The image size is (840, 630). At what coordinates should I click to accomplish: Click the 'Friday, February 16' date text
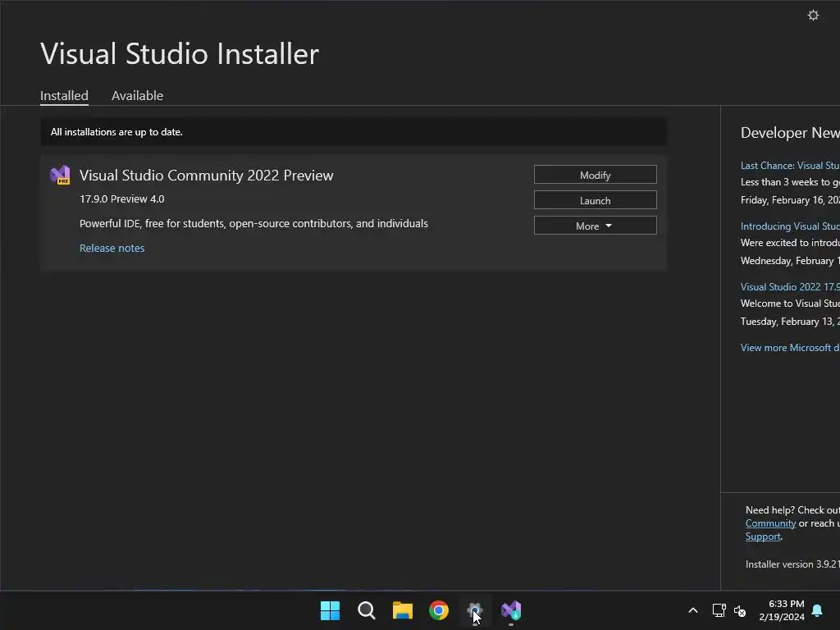pos(790,200)
